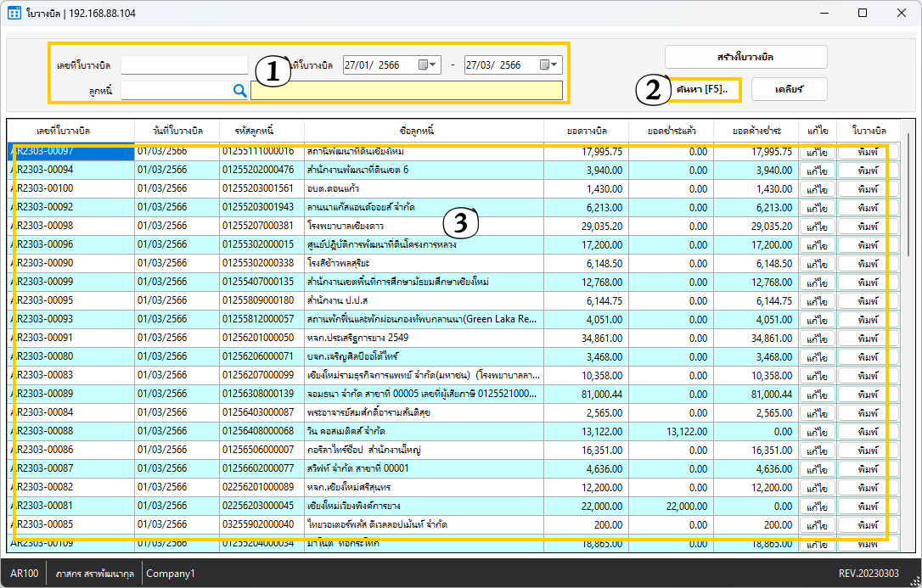Click พิมพ์ for invoice AR2303-00081
The height and width of the screenshot is (588, 922).
(x=868, y=507)
